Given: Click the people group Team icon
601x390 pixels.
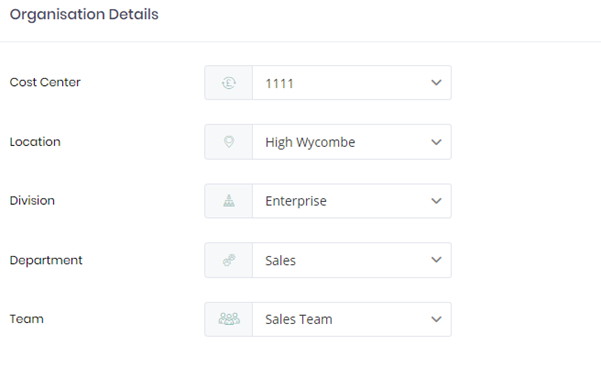Looking at the screenshot, I should pos(229,319).
